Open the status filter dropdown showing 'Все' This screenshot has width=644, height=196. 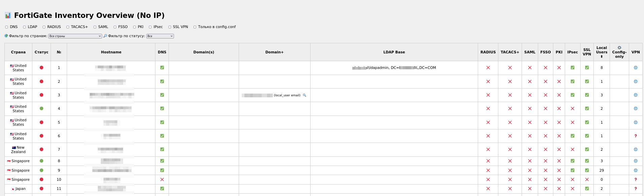[x=160, y=36]
